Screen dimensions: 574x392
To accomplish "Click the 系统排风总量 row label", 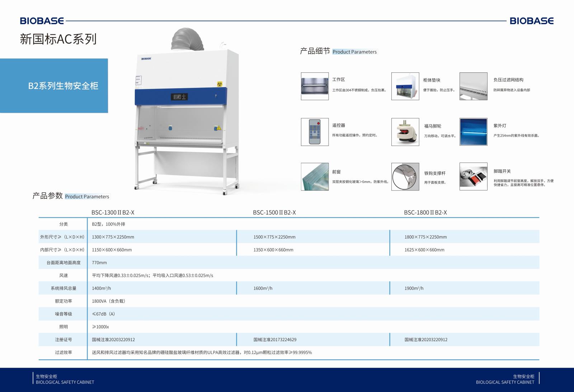I will tap(63, 288).
